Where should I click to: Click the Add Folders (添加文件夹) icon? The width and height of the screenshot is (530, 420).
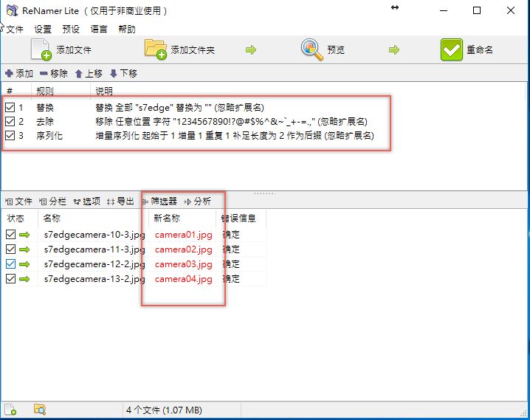pos(156,49)
